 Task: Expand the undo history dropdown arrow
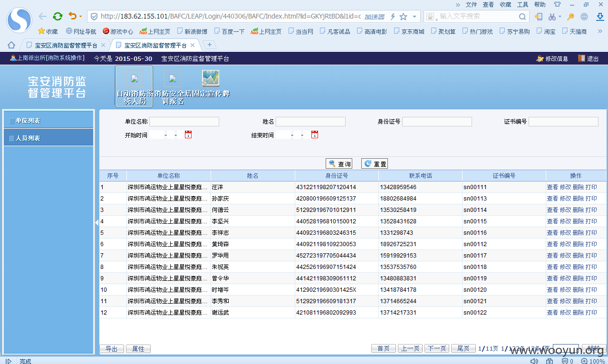pos(80,17)
